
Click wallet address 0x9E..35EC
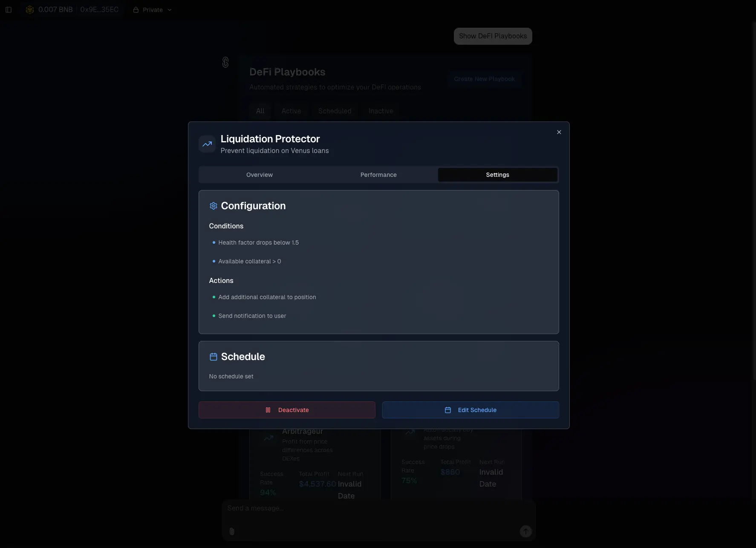tap(99, 10)
